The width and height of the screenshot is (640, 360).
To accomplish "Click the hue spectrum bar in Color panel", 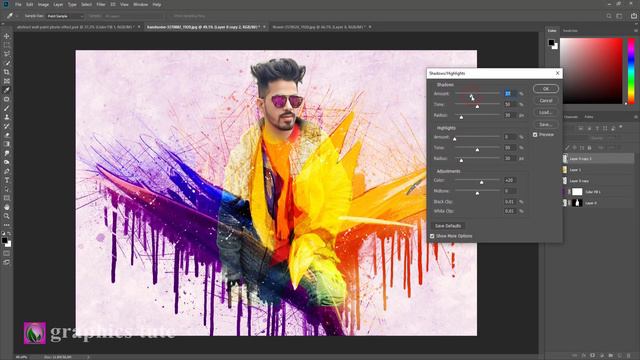I will (631, 71).
